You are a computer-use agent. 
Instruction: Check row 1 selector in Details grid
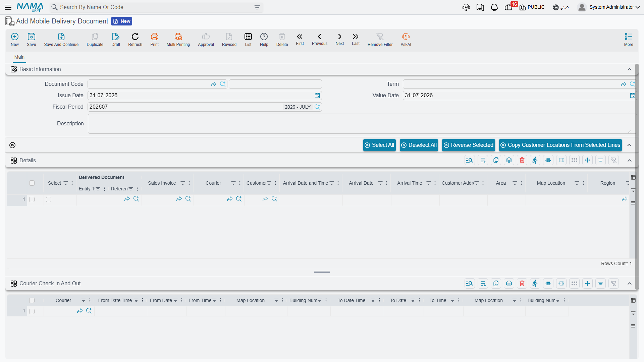32,199
